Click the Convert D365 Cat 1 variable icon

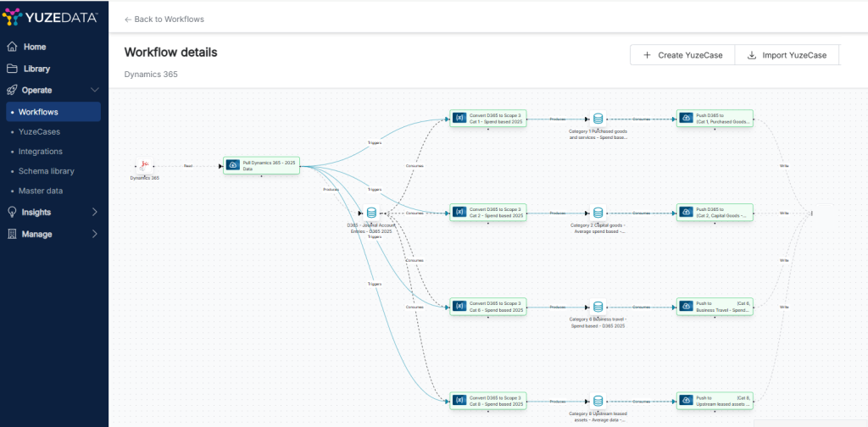459,119
